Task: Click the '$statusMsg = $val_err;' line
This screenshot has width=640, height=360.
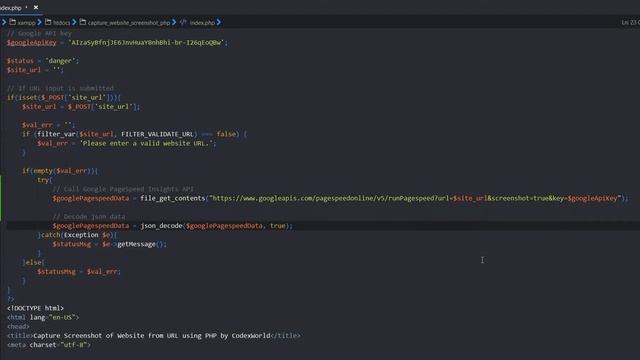Action: coord(79,271)
